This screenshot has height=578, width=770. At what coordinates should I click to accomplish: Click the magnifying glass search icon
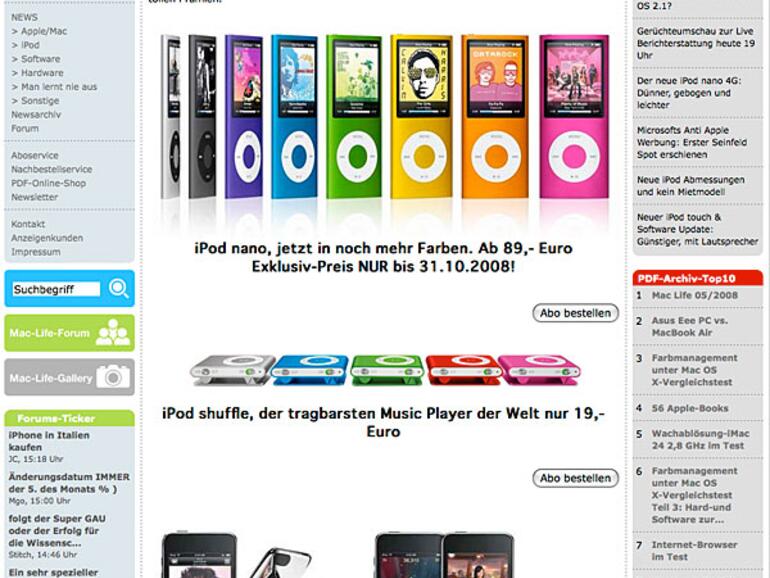coord(118,288)
